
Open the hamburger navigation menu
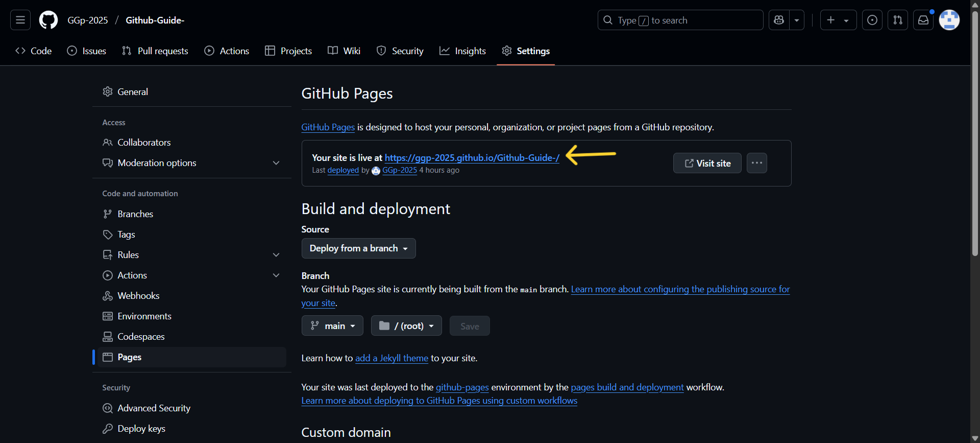(x=20, y=20)
